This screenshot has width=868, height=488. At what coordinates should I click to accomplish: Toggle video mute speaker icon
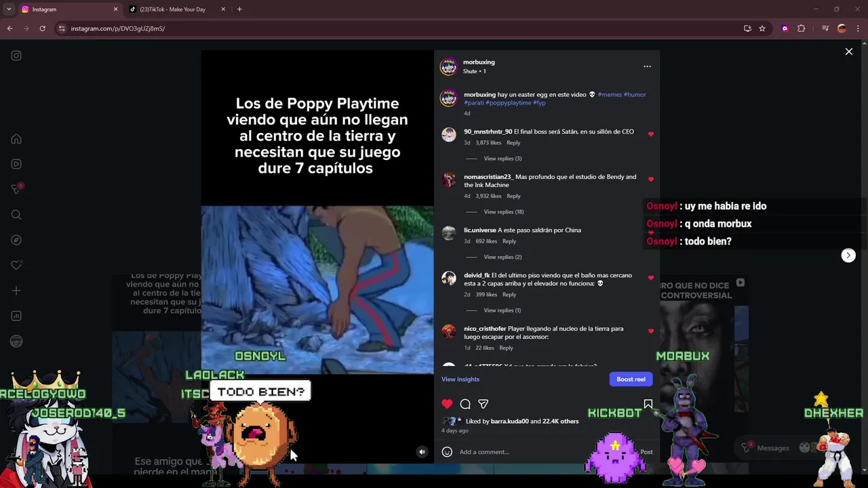point(422,452)
